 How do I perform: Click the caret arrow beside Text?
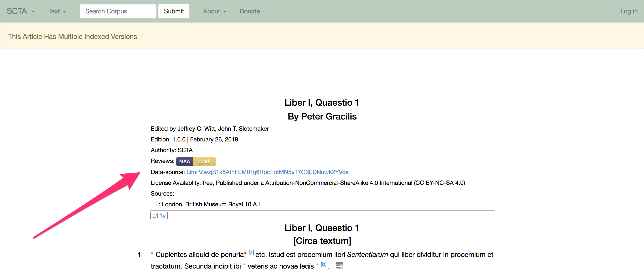click(64, 12)
